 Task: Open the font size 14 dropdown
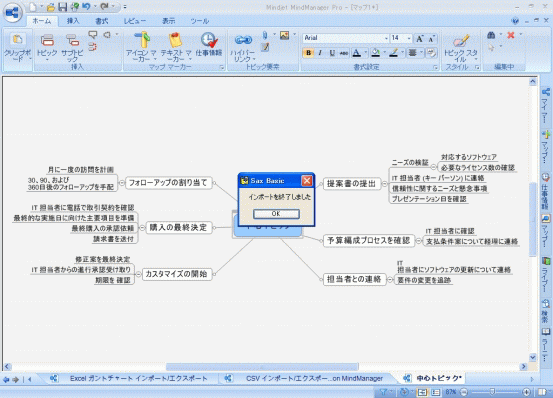point(409,38)
